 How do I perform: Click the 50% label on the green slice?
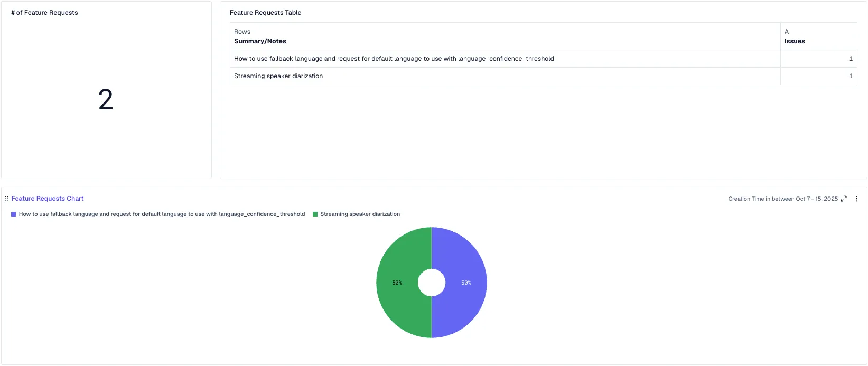397,283
